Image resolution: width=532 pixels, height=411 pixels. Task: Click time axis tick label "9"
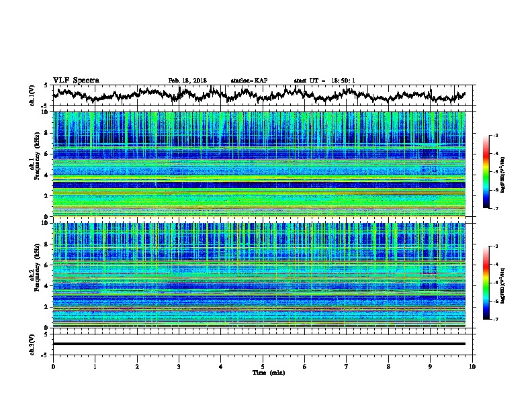click(430, 367)
